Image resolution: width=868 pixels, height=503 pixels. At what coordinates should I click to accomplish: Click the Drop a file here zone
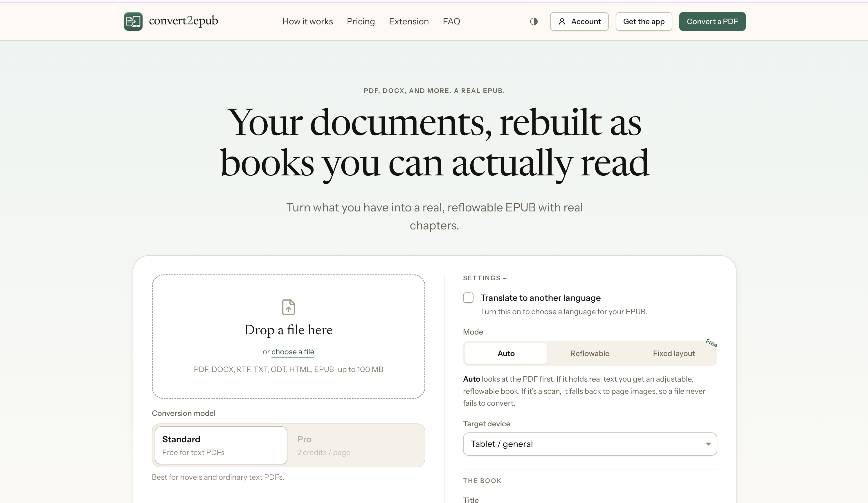[x=288, y=336]
